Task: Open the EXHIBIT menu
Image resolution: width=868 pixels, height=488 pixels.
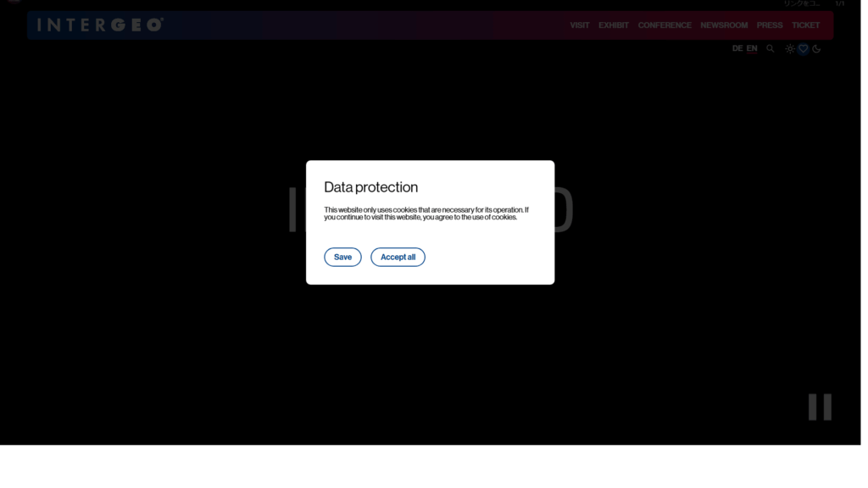Action: click(614, 25)
